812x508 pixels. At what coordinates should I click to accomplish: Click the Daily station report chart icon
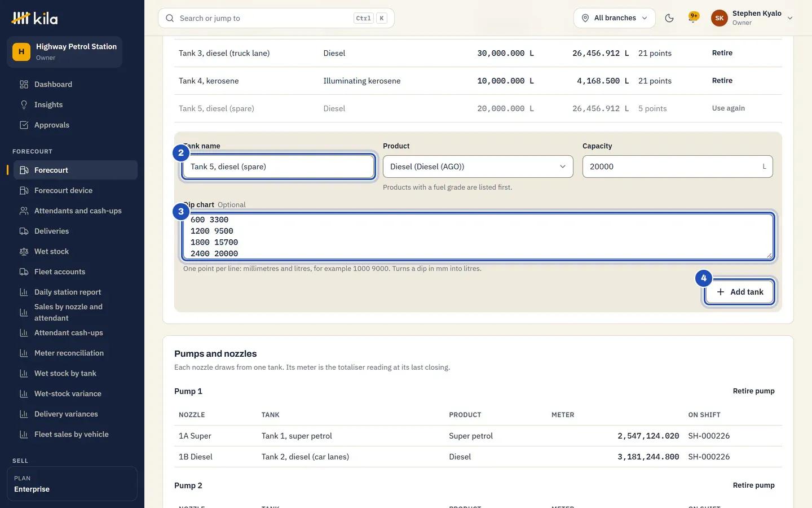point(24,292)
